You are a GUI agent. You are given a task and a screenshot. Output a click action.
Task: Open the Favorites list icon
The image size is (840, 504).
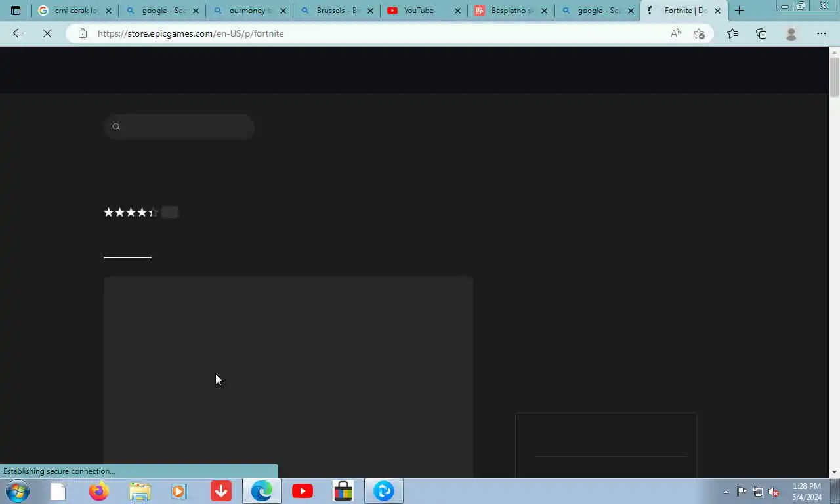[732, 33]
